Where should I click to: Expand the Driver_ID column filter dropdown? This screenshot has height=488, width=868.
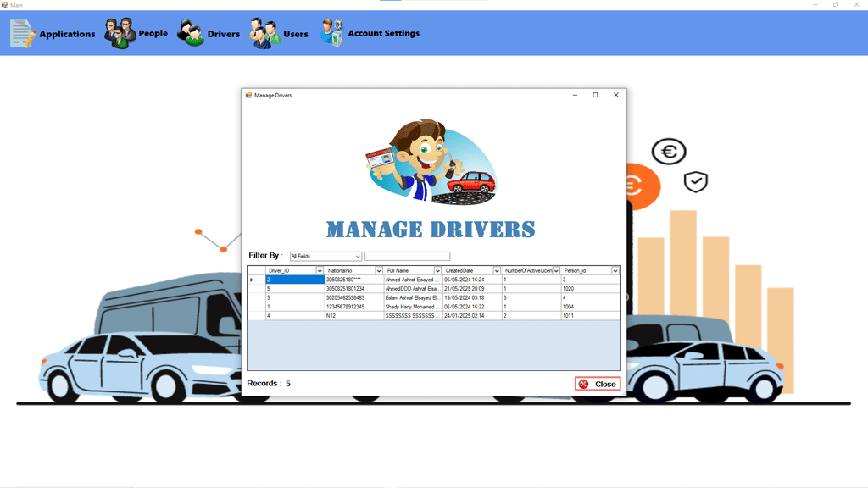tap(320, 271)
